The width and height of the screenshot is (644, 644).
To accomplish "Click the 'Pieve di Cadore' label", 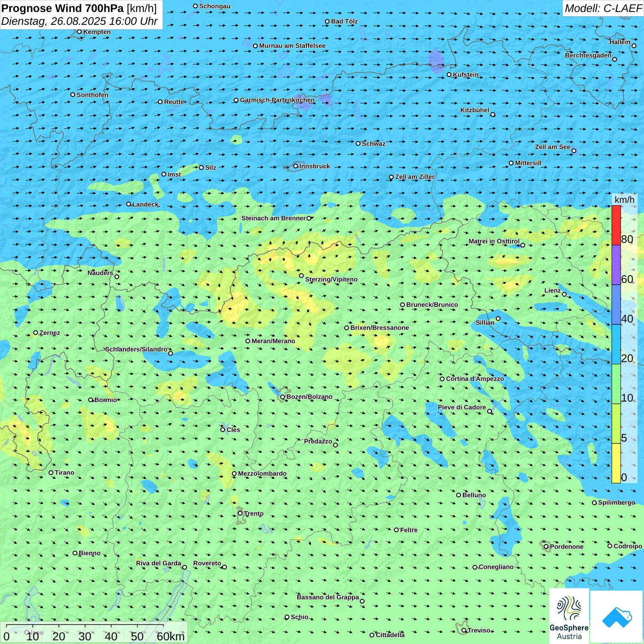I will (462, 407).
